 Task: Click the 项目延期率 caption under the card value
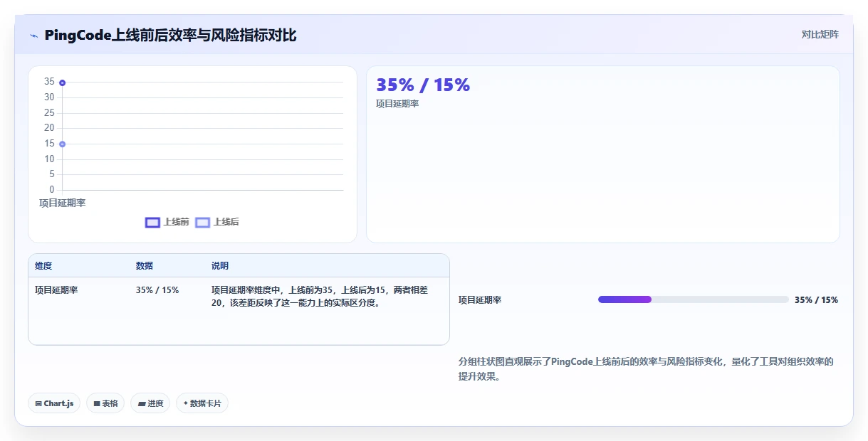(397, 104)
